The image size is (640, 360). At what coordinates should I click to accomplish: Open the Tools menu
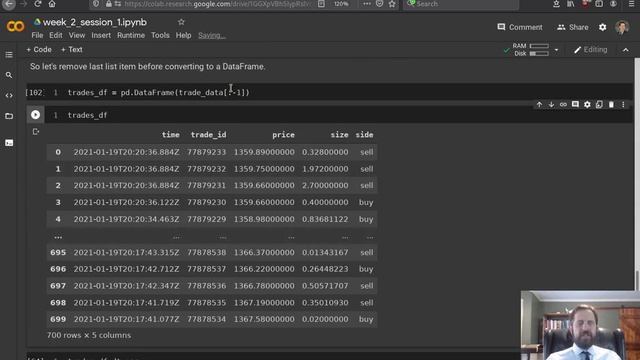point(160,36)
